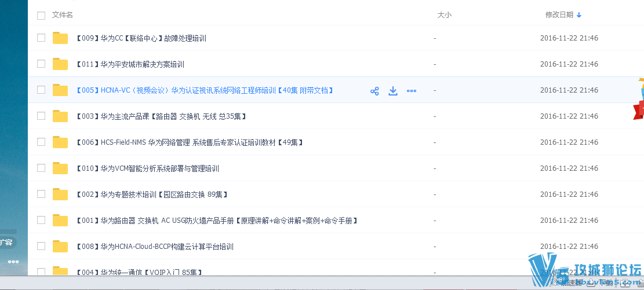644x290 pixels.
Task: Click the size dash of the 【006】HCS-Field-NMS row
Action: (435, 142)
